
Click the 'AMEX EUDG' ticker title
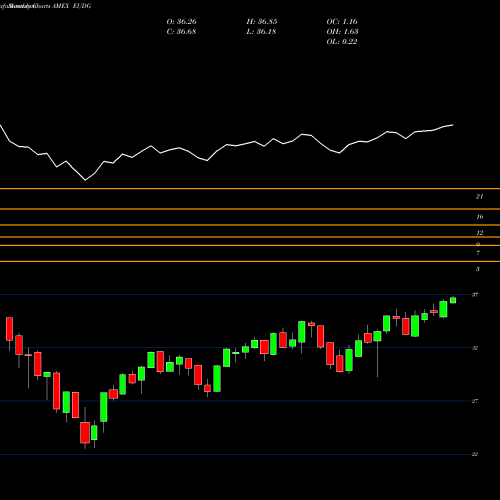point(71,6)
